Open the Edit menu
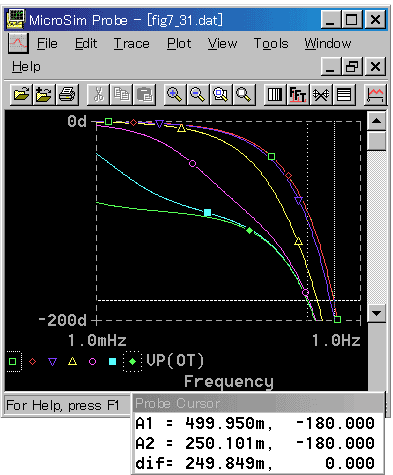Image resolution: width=393 pixels, height=475 pixels. click(86, 44)
